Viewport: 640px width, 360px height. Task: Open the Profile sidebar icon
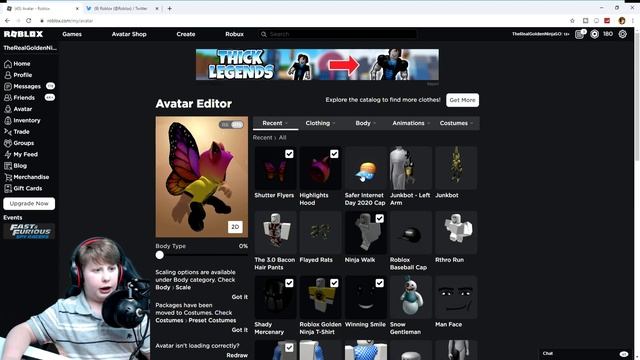click(x=8, y=75)
